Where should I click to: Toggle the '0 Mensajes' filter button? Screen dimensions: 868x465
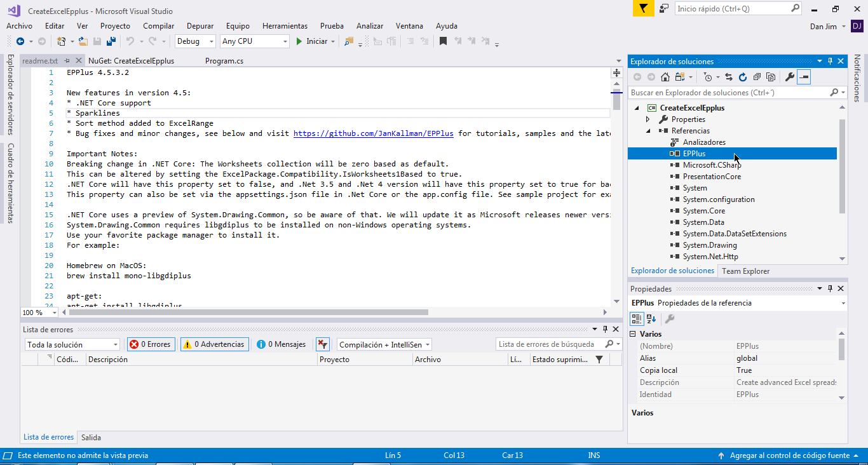(x=281, y=344)
